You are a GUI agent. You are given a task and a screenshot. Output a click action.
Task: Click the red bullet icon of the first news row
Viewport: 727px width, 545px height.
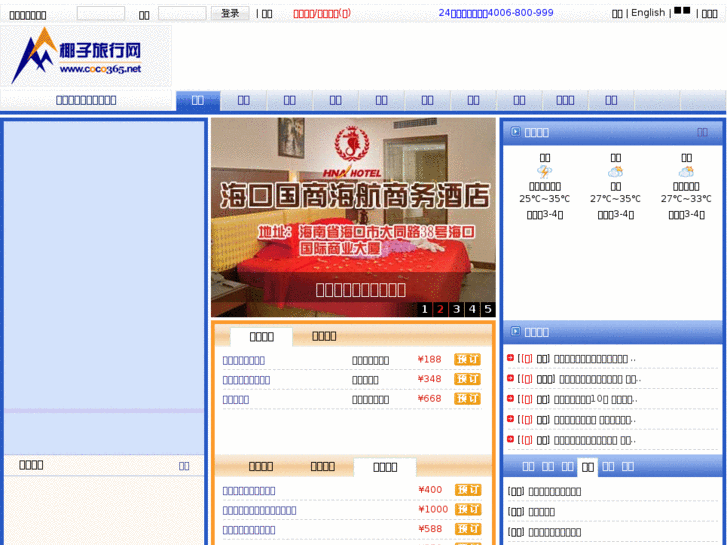pos(510,358)
